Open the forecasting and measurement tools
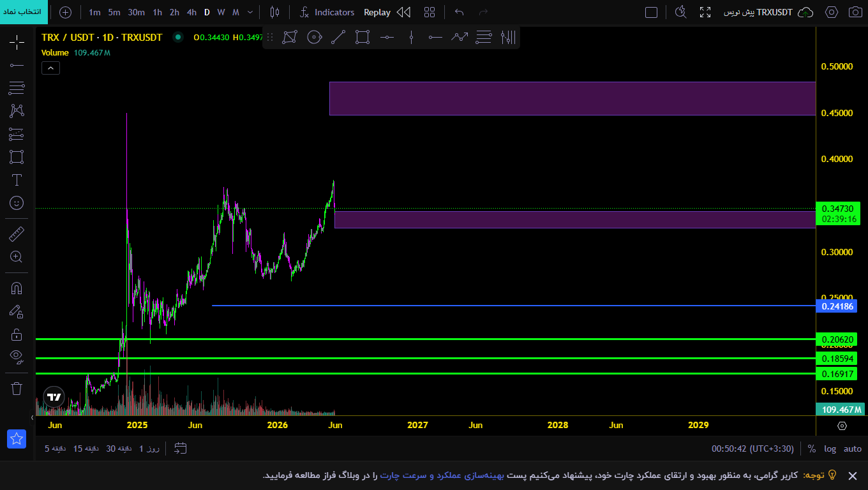 tap(17, 134)
